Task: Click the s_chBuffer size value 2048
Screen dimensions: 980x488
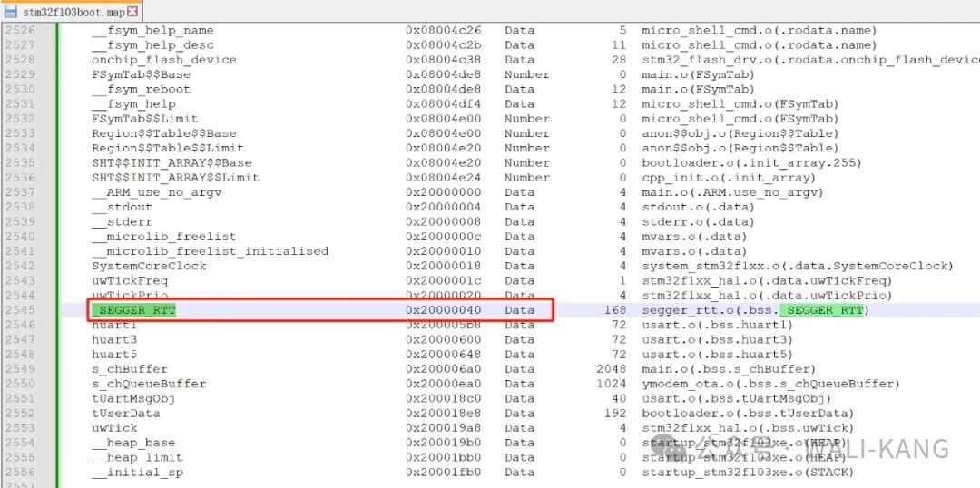Action: (x=611, y=369)
